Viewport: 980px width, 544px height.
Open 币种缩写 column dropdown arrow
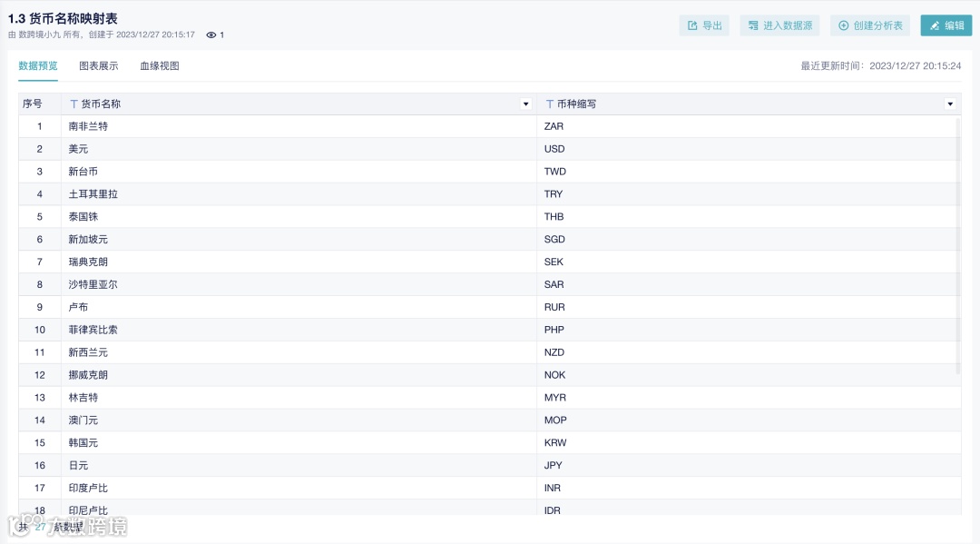tap(950, 104)
